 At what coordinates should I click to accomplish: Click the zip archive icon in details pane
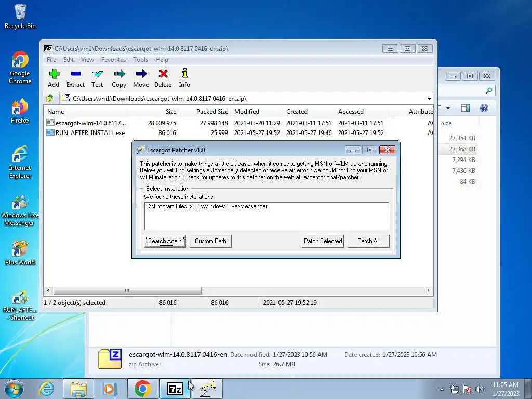110,359
